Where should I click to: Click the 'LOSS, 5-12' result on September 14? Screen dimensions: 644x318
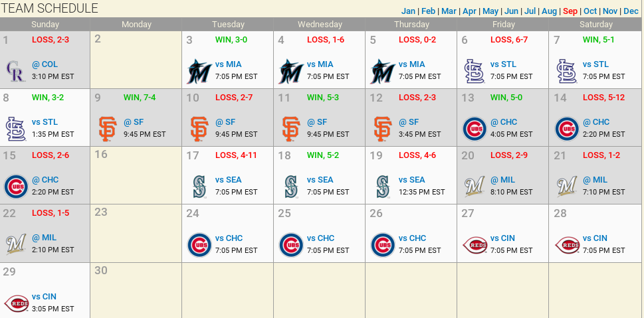(x=603, y=98)
